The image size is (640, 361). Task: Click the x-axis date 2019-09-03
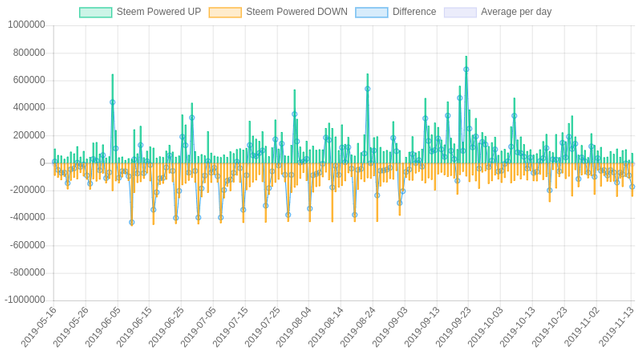(390, 327)
